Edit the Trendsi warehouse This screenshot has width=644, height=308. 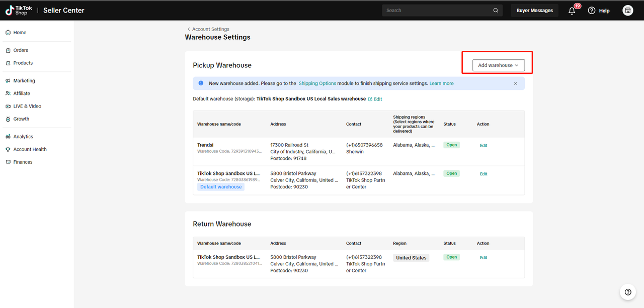pos(483,146)
